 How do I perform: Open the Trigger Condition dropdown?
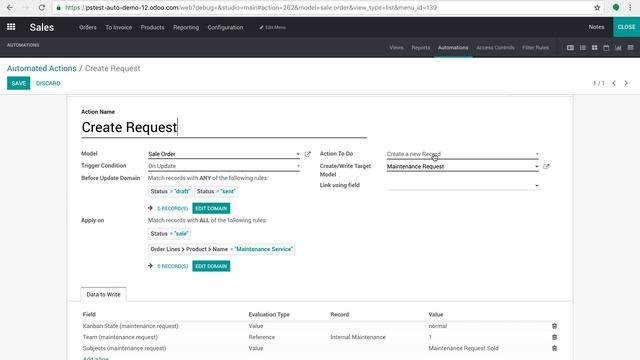[224, 166]
